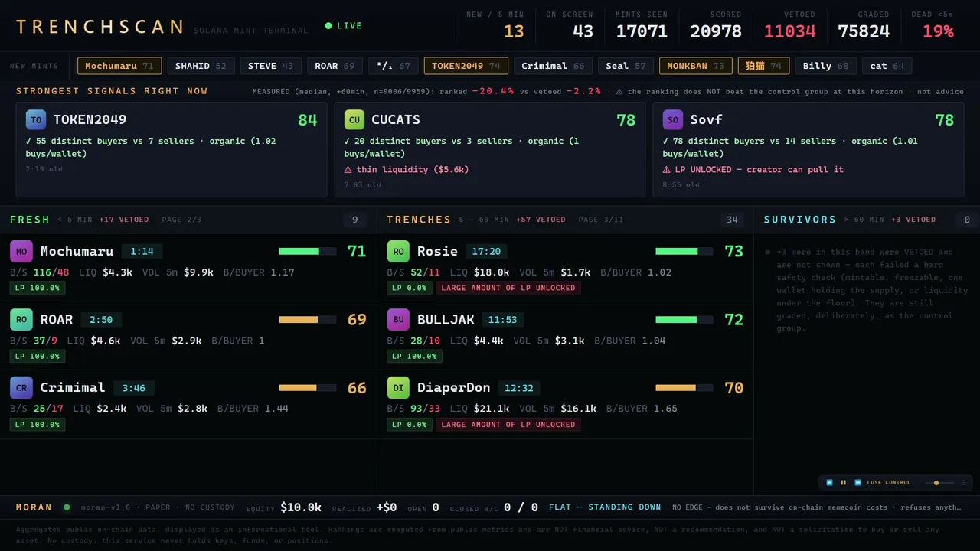The image size is (980, 551).
Task: Open the music player playlist menu icon
Action: click(963, 483)
